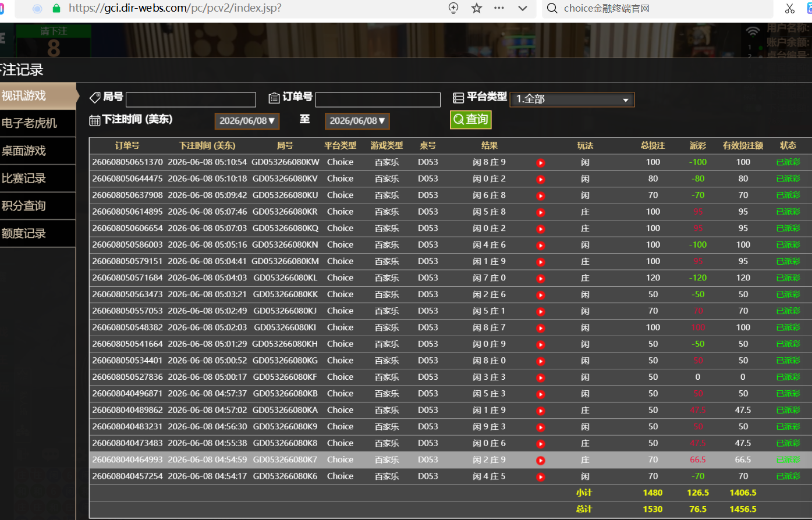
Task: Play video replay for round GD053266080KG
Action: [x=541, y=361]
